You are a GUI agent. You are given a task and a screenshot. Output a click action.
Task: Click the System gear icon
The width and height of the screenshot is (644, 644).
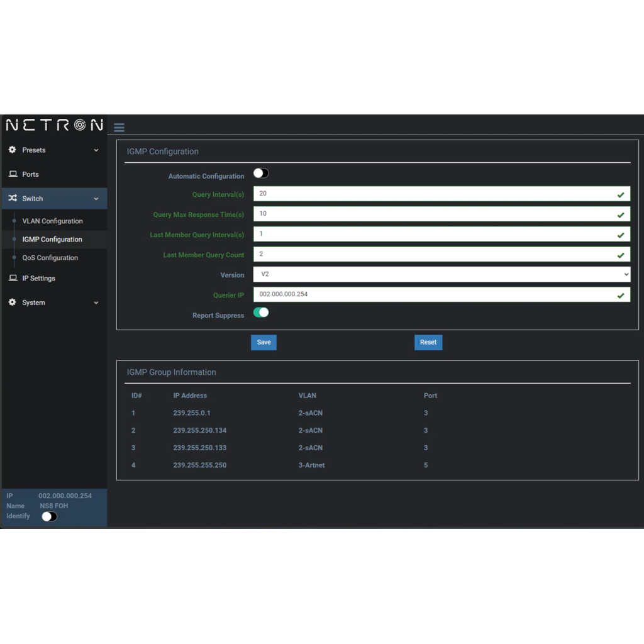point(13,303)
